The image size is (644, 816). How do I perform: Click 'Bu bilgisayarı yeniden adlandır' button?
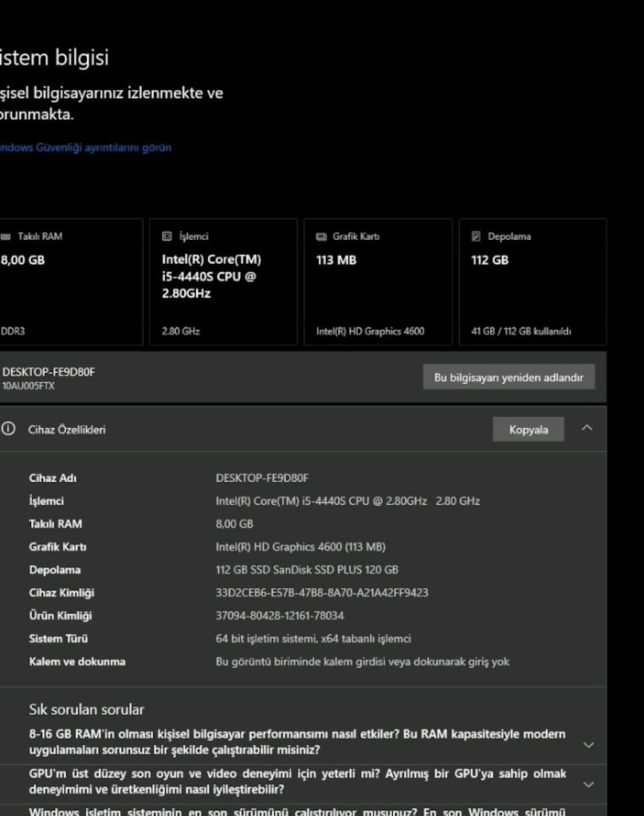(x=509, y=377)
